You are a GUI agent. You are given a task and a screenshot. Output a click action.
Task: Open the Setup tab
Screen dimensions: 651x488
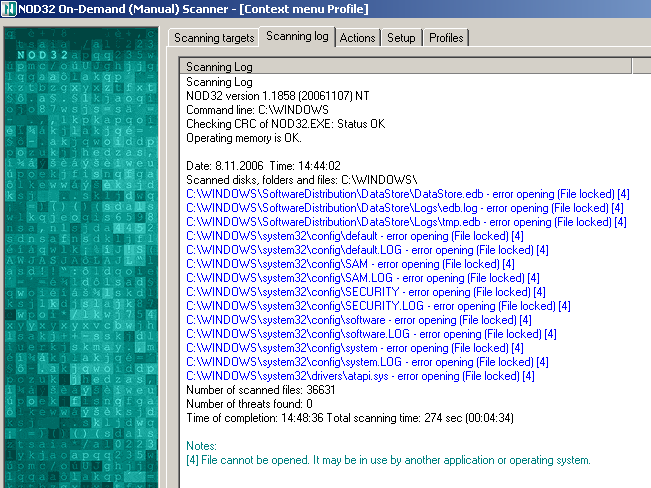pyautogui.click(x=401, y=38)
